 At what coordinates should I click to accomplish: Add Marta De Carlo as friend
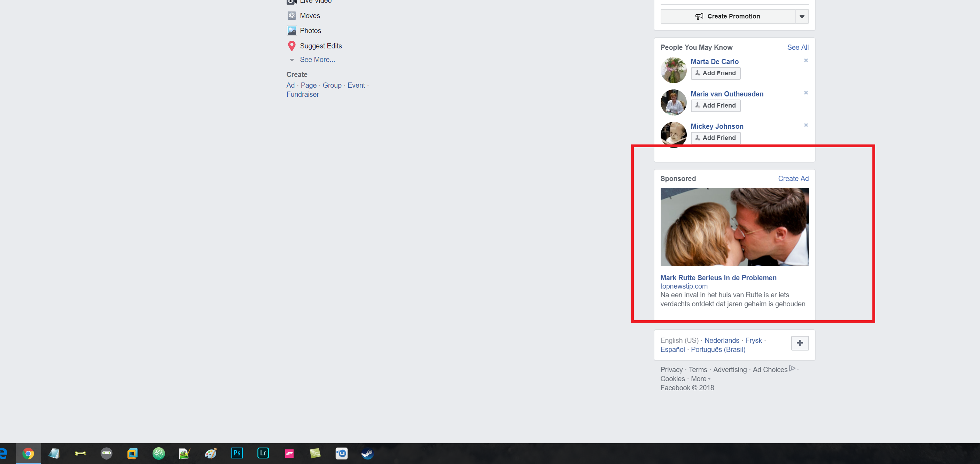[x=716, y=73]
